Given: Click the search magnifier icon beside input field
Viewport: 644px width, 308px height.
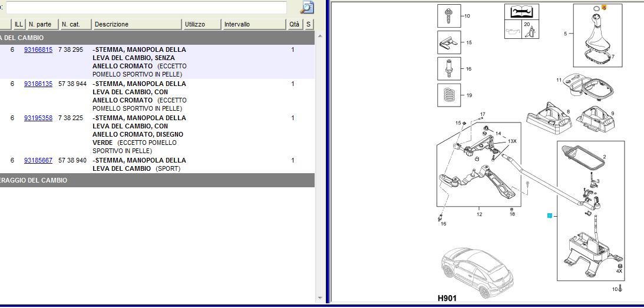Looking at the screenshot, I should click(x=307, y=8).
